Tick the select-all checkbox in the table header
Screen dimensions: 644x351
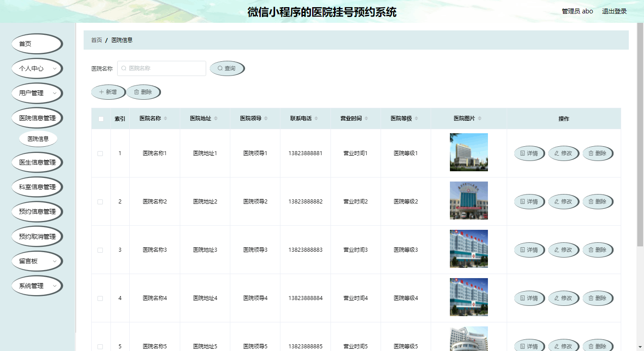[101, 119]
